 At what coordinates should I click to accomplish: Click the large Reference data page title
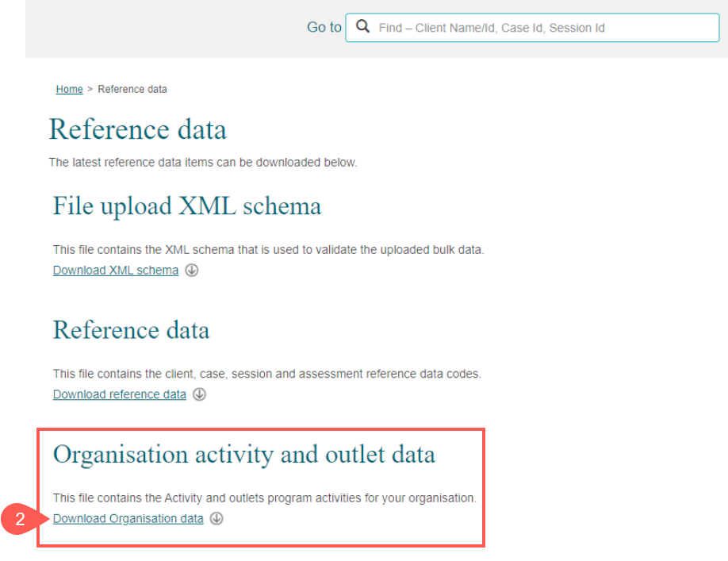pyautogui.click(x=138, y=129)
